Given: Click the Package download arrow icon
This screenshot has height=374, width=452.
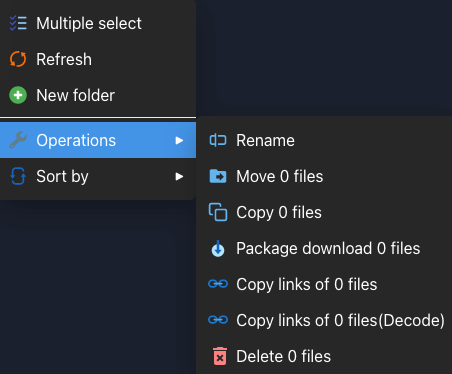Looking at the screenshot, I should click(218, 248).
